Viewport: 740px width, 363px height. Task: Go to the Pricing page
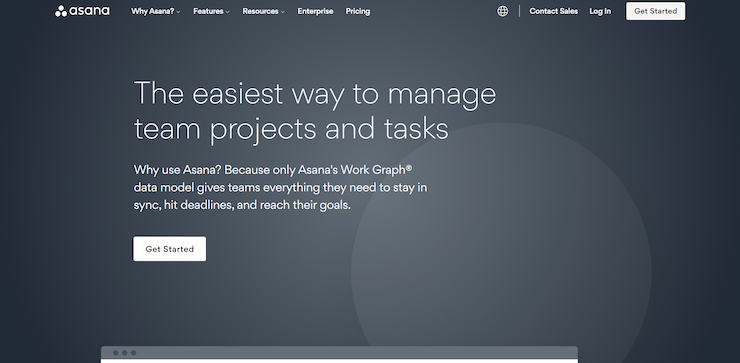[358, 11]
